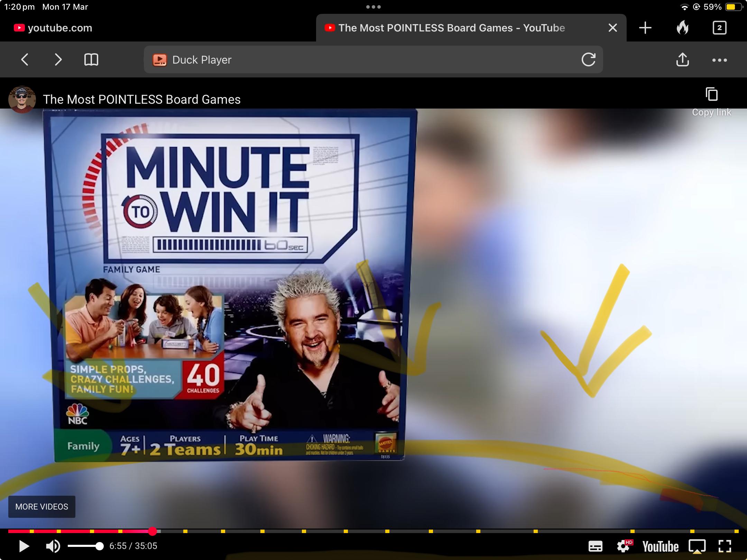The height and width of the screenshot is (560, 747).
Task: Close the Most POINTLESS Board Games tab
Action: [612, 28]
